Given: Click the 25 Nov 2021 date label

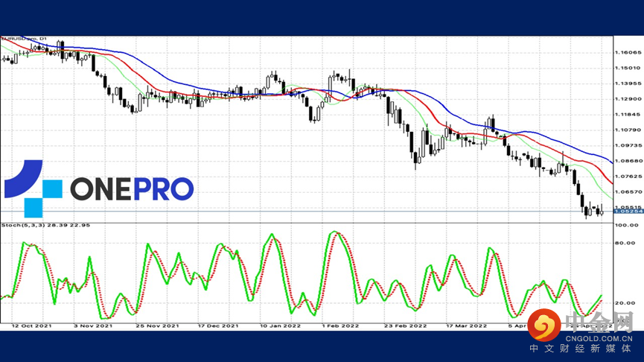Looking at the screenshot, I should pos(157,326).
